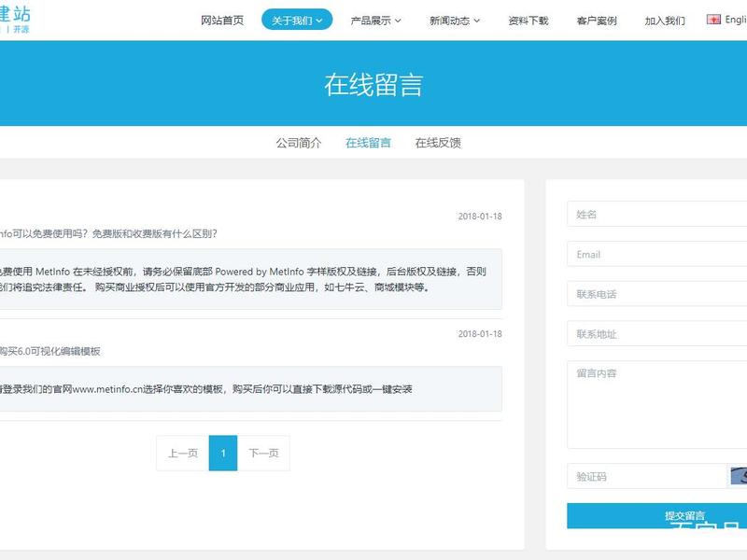Open the 客户案例 menu item

coord(597,21)
